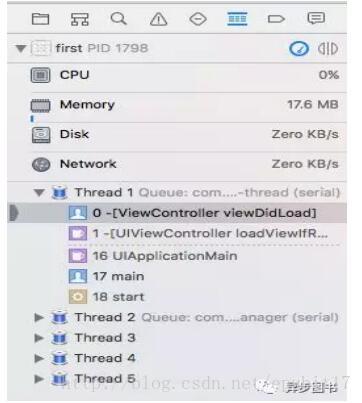Screen dimensions: 362x403
Task: Switch to the Symbol navigator icon
Action: tap(80, 19)
